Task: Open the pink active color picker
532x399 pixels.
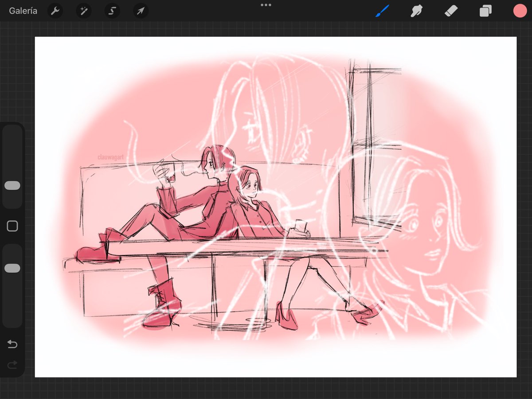Action: 520,11
